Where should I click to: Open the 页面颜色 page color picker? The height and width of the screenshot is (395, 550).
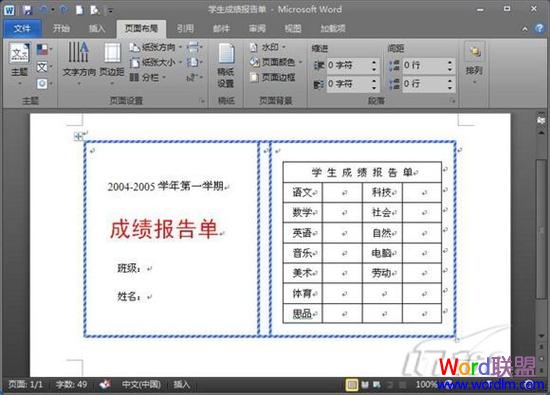(276, 62)
